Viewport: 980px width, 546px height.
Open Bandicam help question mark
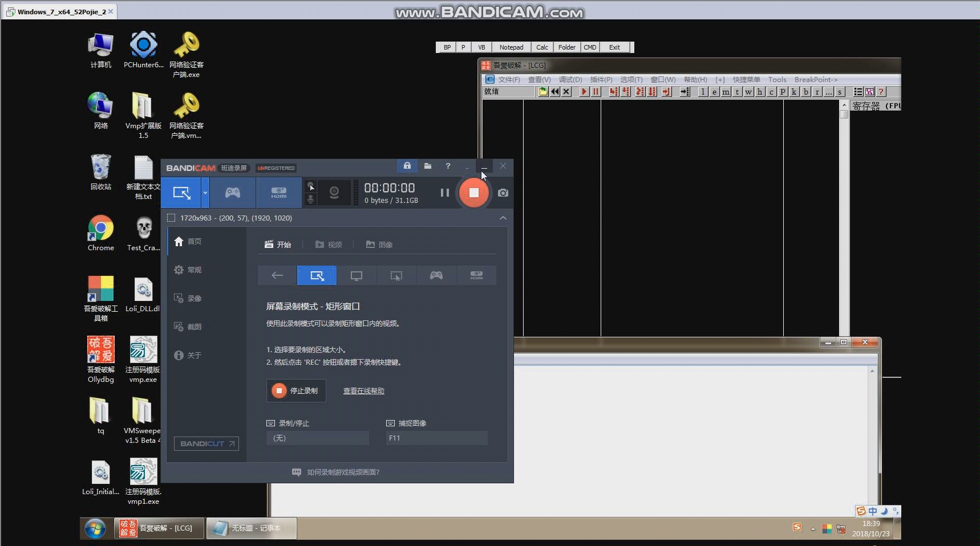[x=448, y=166]
